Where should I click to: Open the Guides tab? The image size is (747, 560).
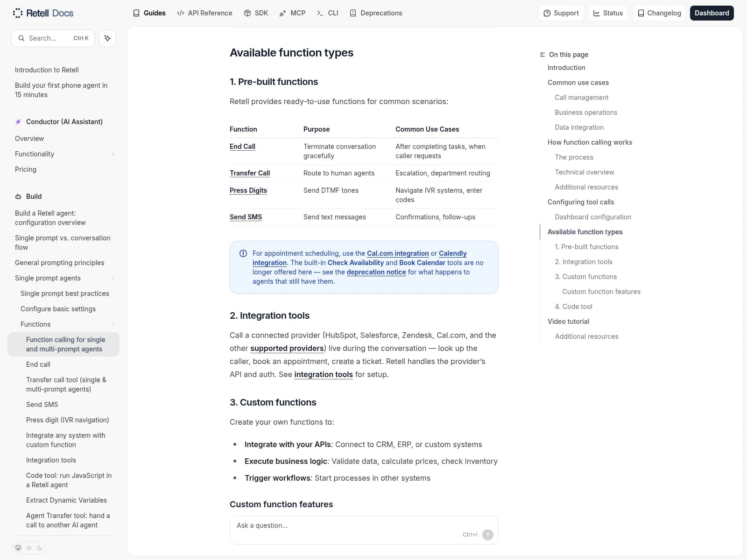[x=149, y=13]
